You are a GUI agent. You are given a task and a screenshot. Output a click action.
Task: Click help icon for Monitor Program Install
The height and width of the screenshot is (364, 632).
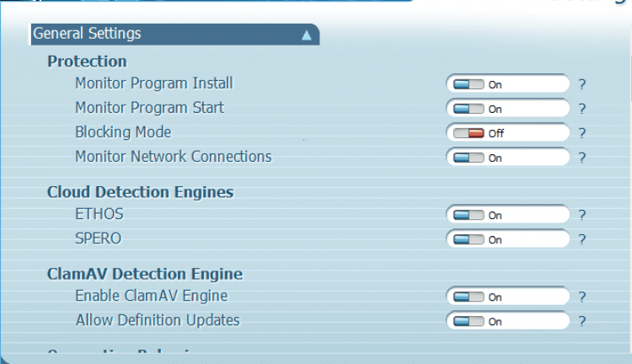point(581,84)
